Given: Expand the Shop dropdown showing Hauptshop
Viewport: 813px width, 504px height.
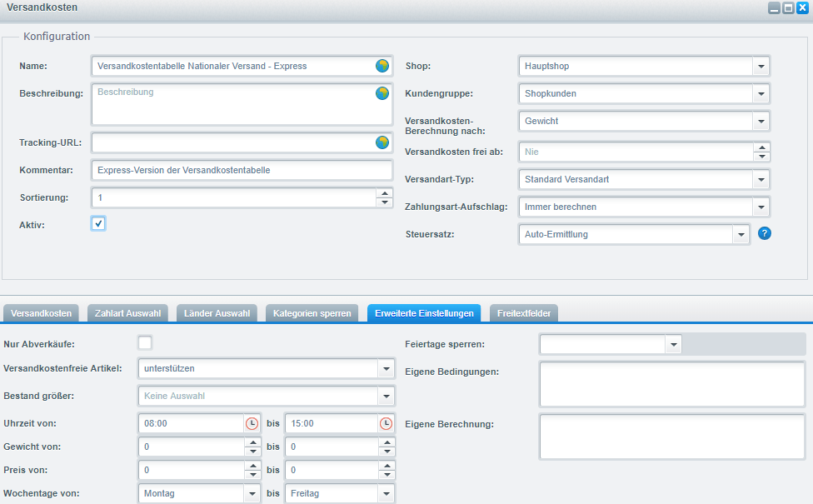Looking at the screenshot, I should [761, 66].
